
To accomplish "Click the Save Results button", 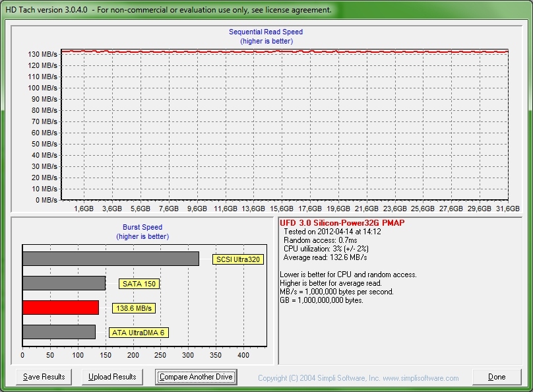I will pyautogui.click(x=44, y=377).
